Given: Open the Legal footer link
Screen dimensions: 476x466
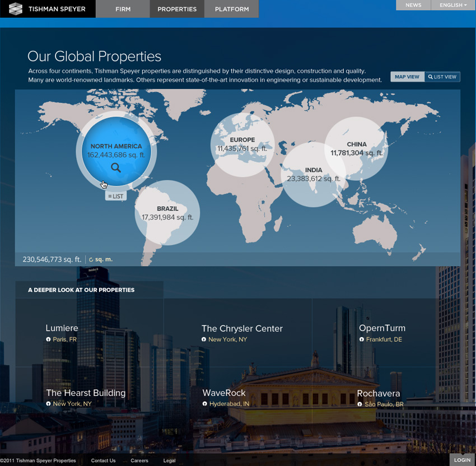Looking at the screenshot, I should click(x=169, y=460).
